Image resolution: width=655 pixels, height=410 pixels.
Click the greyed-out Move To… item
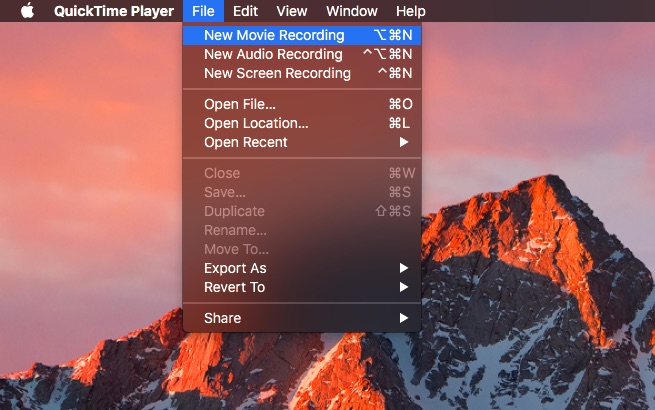coord(302,250)
